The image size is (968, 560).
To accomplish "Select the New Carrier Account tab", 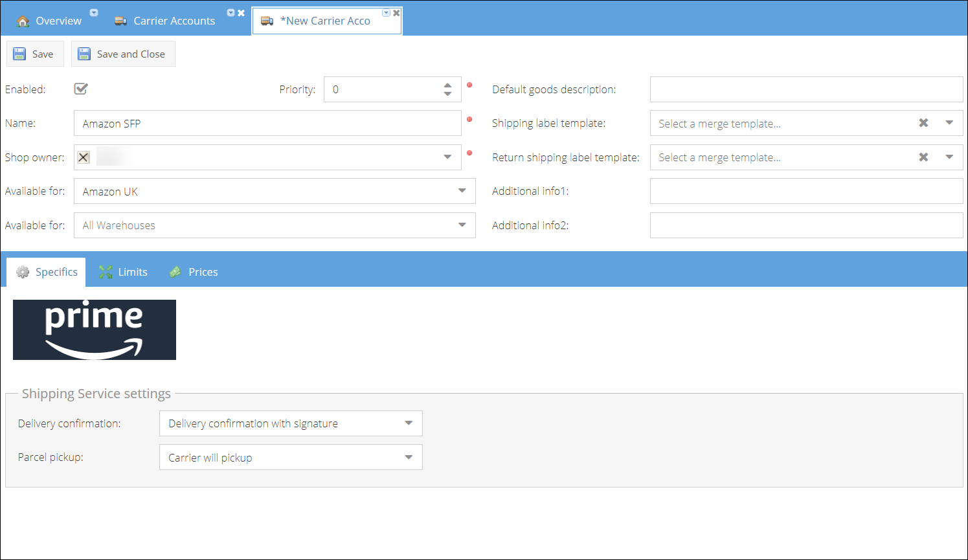I will coord(327,21).
